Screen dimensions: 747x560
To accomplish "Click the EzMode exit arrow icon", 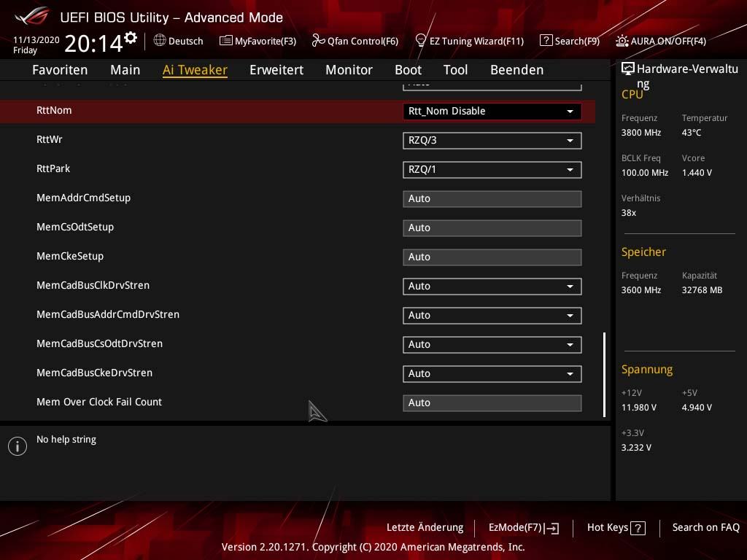I will [551, 528].
